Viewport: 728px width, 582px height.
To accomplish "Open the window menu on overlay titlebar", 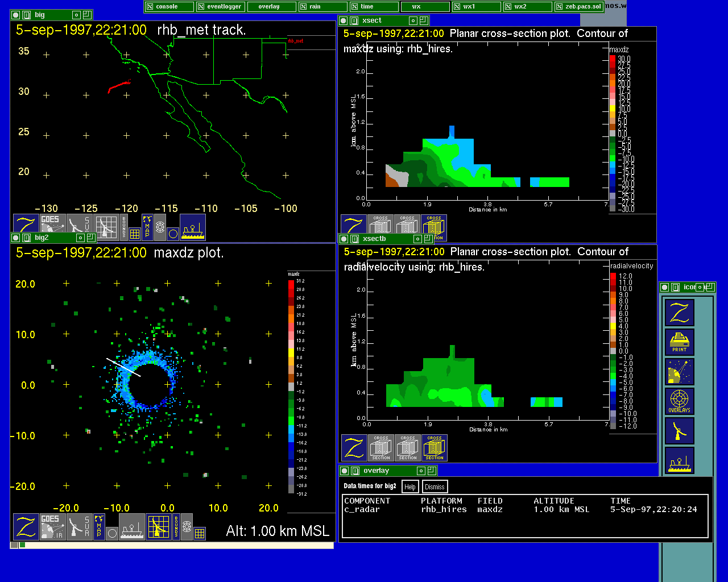I will [x=354, y=471].
